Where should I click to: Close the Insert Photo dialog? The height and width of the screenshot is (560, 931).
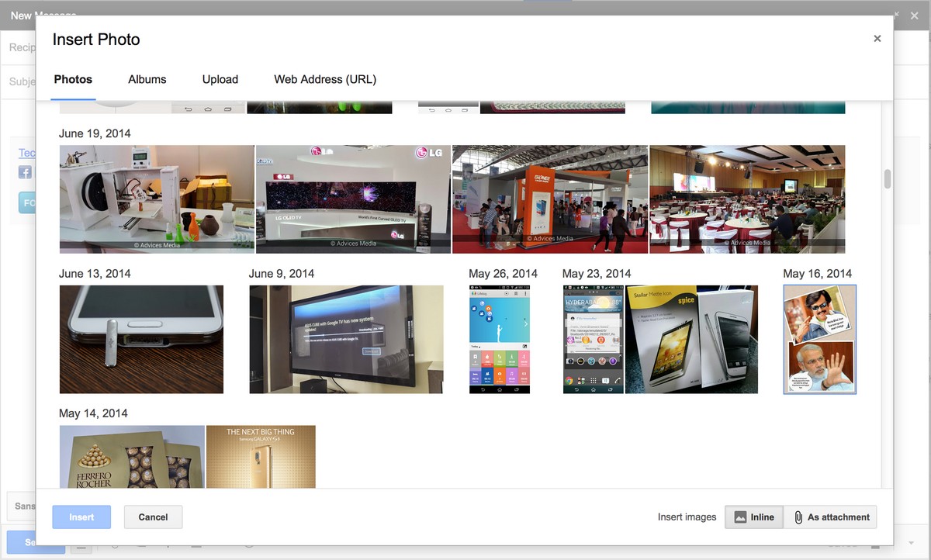point(877,39)
